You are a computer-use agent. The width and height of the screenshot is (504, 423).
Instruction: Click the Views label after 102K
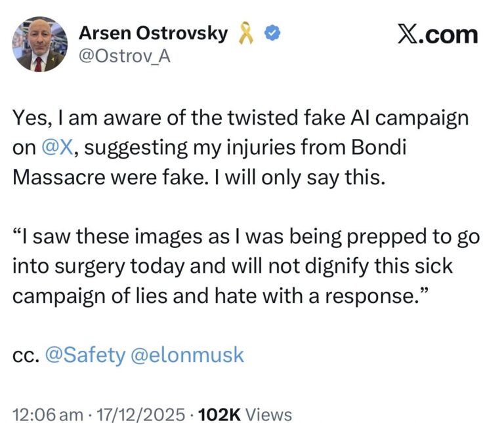269,414
